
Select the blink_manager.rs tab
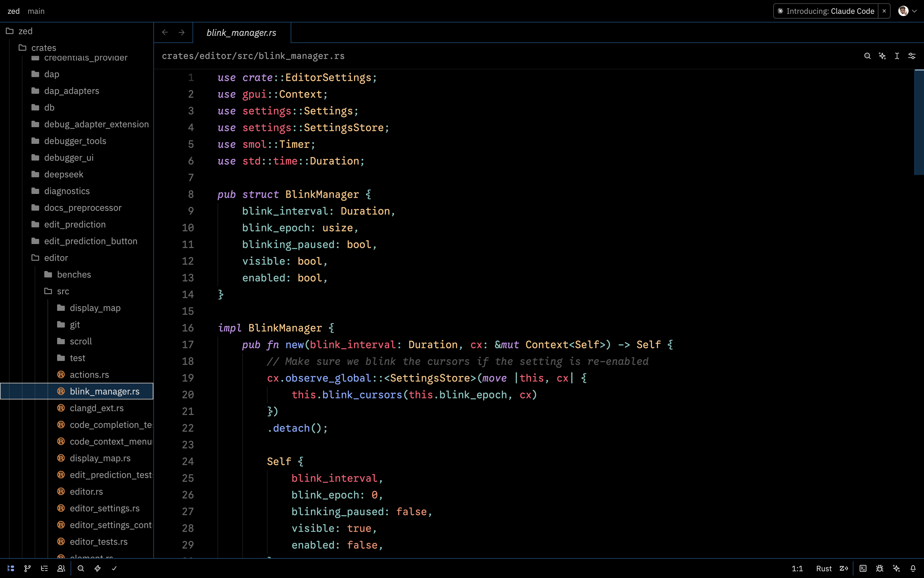pos(242,32)
